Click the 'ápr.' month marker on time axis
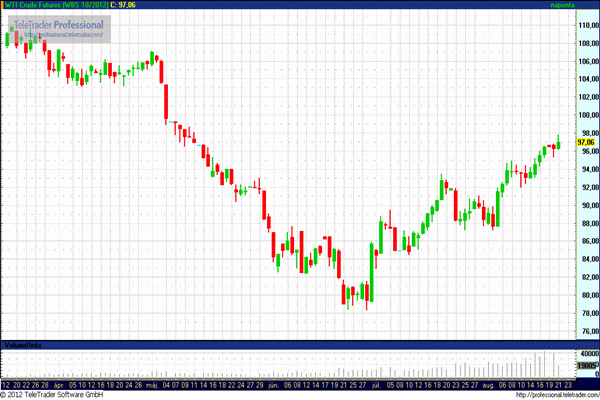Viewport: 600px width, 400px height. [x=62, y=384]
